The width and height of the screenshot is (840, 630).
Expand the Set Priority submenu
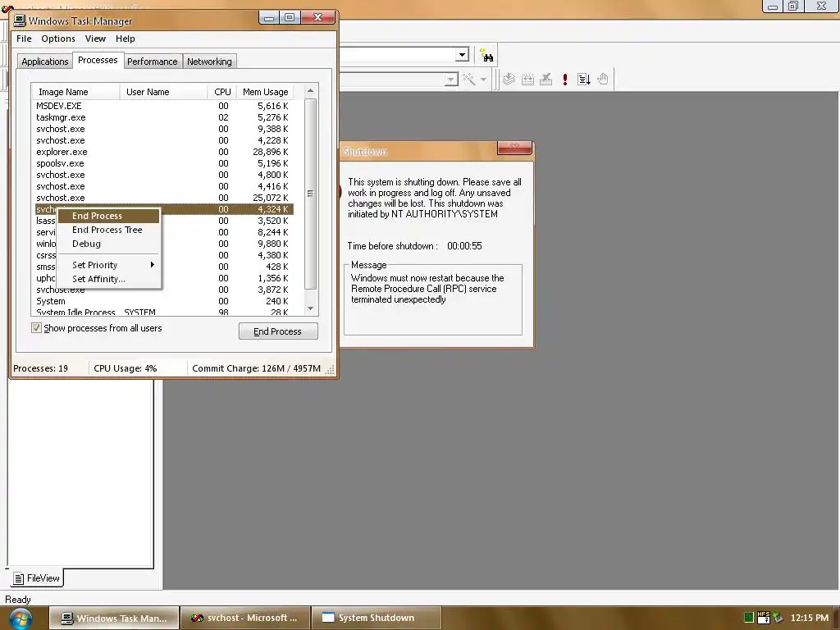(x=109, y=265)
